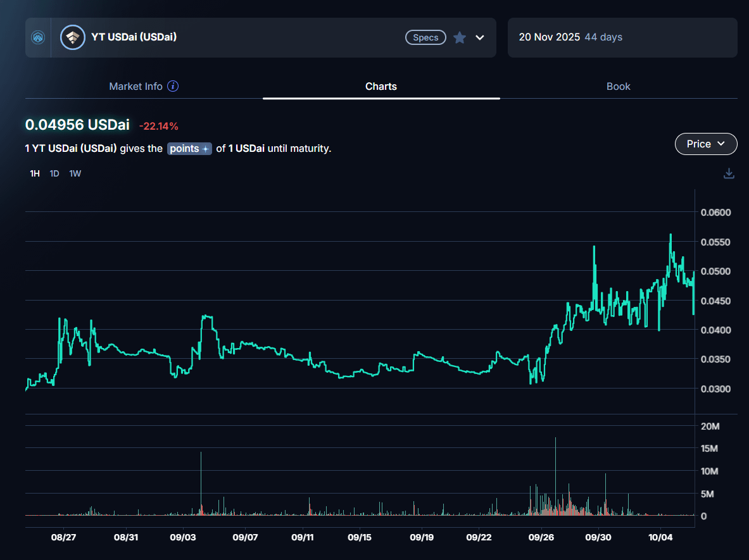Expand the market selector chevron
The image size is (749, 560).
point(480,37)
